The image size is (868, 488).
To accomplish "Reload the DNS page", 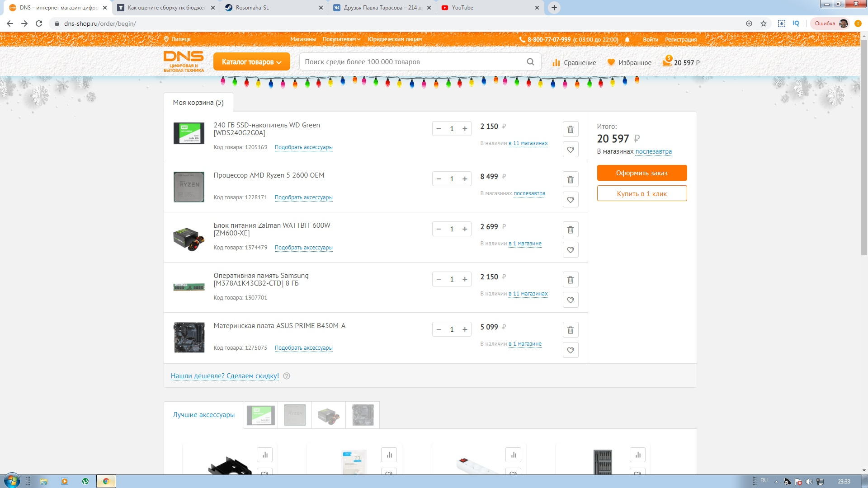I will (39, 23).
